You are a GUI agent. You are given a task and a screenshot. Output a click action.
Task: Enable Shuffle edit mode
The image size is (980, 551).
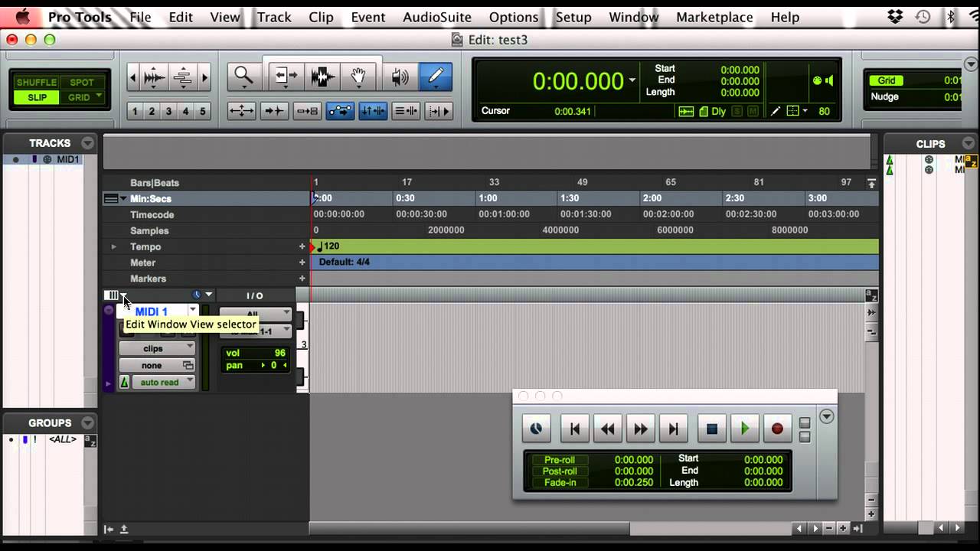36,82
